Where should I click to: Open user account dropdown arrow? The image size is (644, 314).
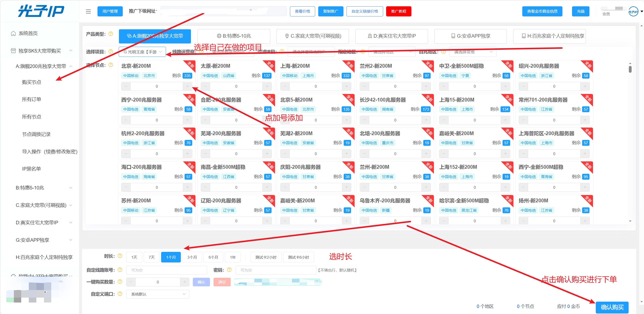click(x=641, y=12)
